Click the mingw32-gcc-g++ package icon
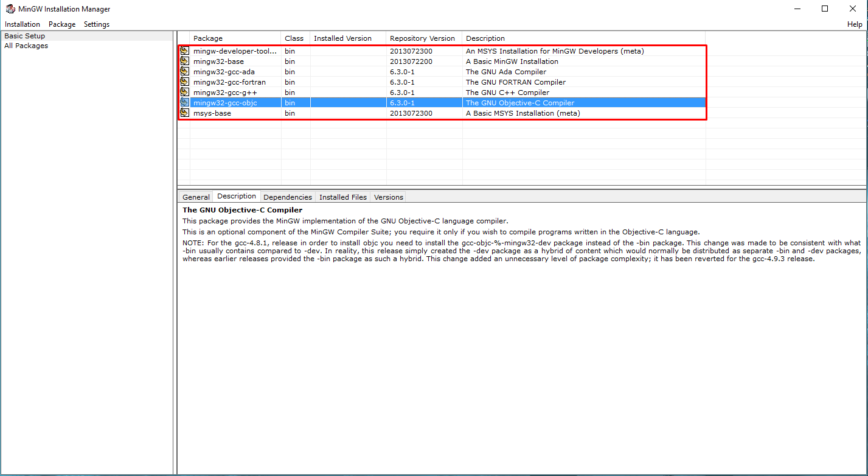Image resolution: width=868 pixels, height=476 pixels. point(184,92)
